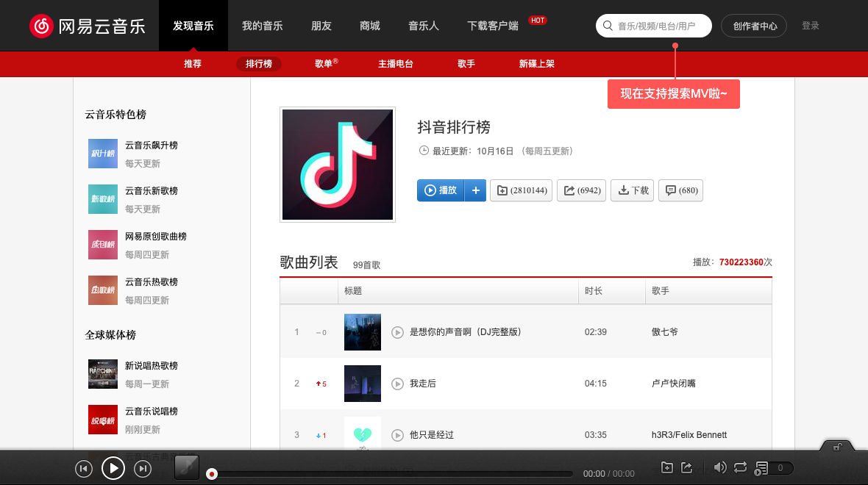This screenshot has height=485, width=868.
Task: Open the 发现音乐 nav tab
Action: (x=193, y=26)
